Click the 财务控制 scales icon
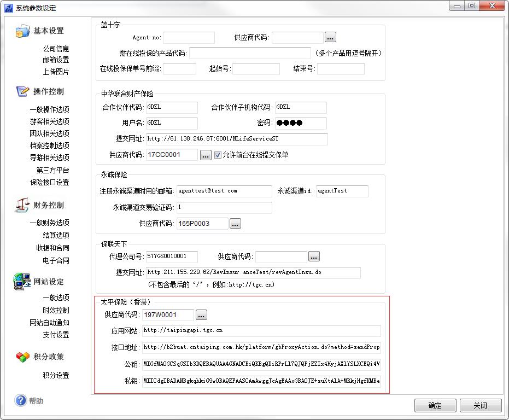This screenshot has height=420, width=509. click(22, 205)
